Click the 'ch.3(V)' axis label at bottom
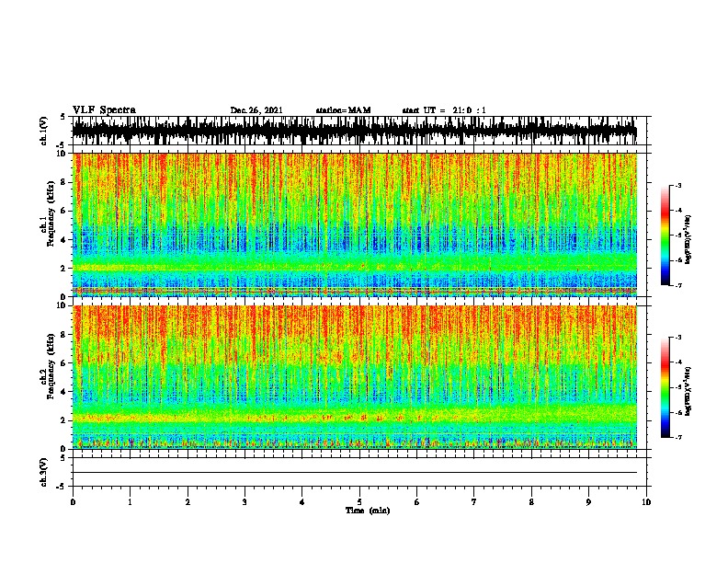The height and width of the screenshot is (563, 728). click(44, 472)
